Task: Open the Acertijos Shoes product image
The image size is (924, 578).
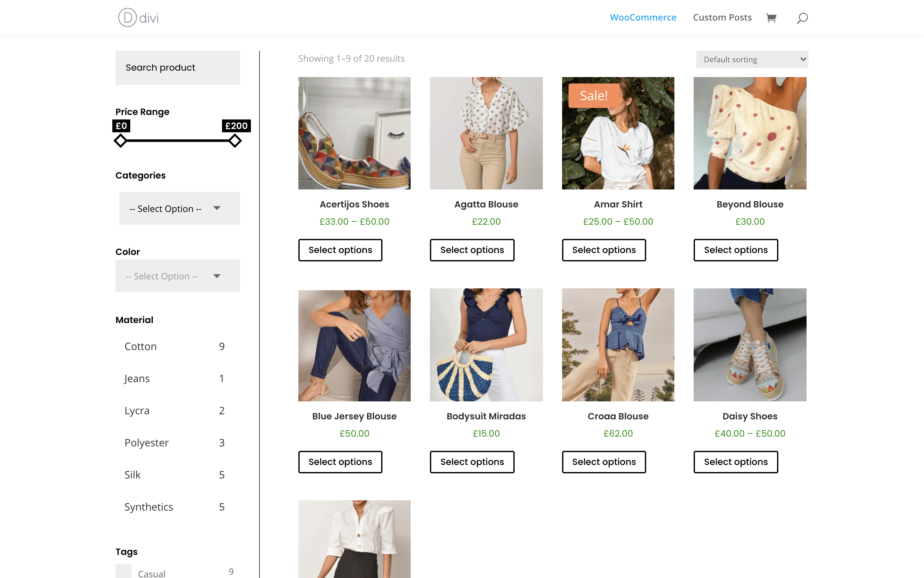Action: 354,133
